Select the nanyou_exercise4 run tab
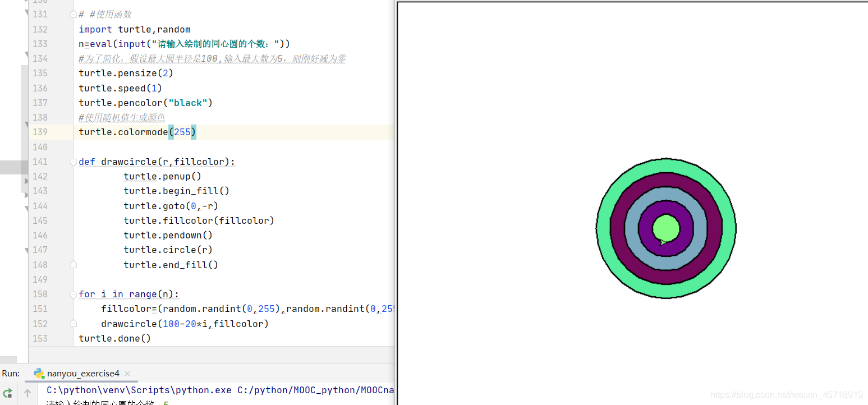This screenshot has height=405, width=868. 83,373
